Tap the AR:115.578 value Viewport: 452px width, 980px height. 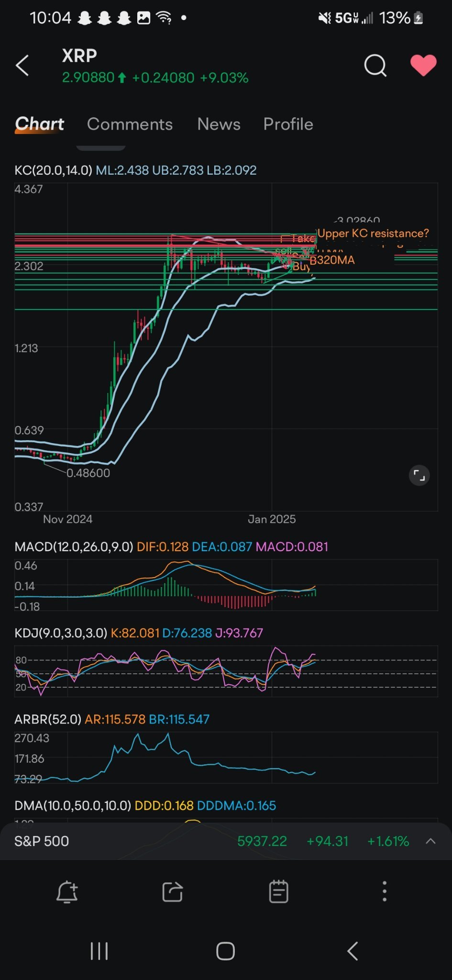pyautogui.click(x=115, y=719)
